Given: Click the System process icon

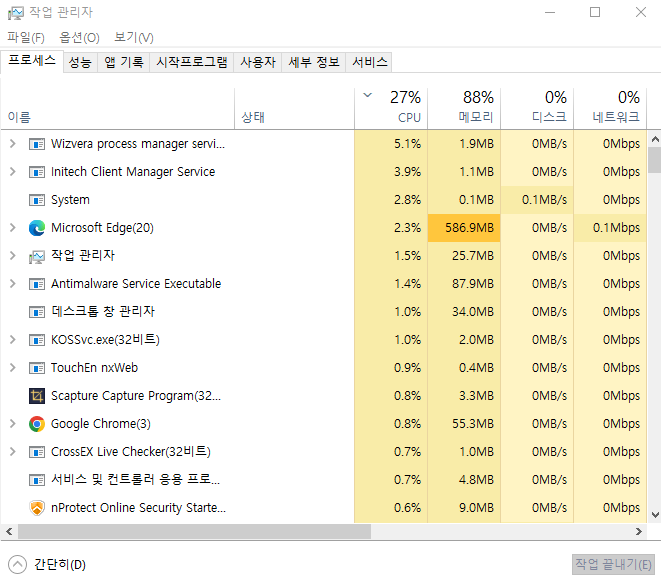Looking at the screenshot, I should pyautogui.click(x=37, y=200).
